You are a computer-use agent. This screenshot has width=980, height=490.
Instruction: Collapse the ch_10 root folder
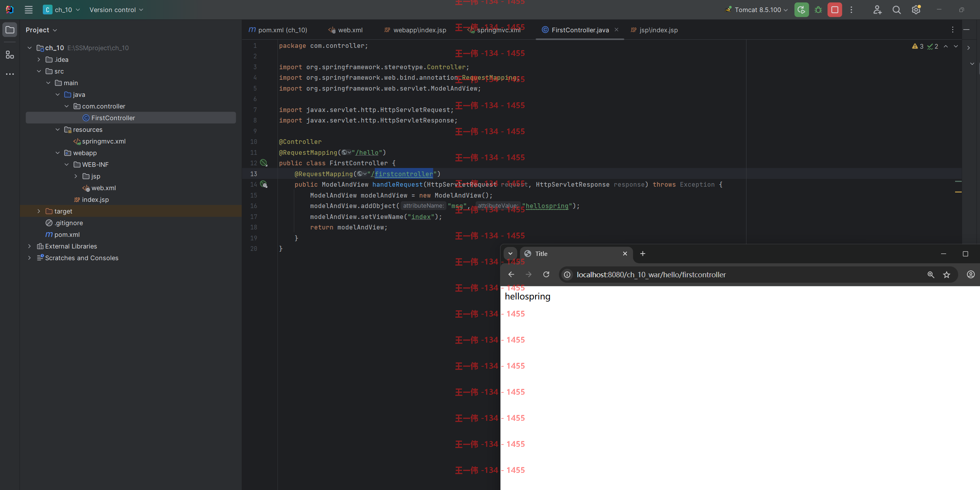pos(30,48)
